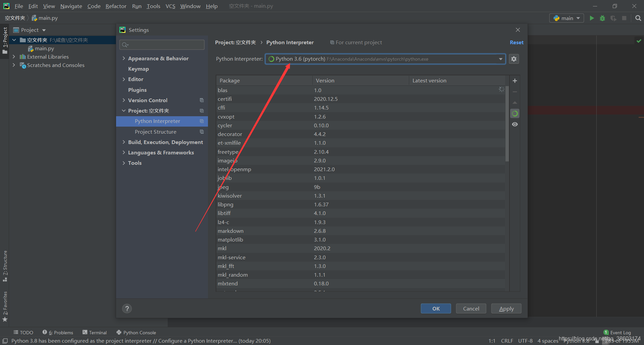This screenshot has width=644, height=345.
Task: Click copy icon beside Project Structure
Action: (x=202, y=132)
